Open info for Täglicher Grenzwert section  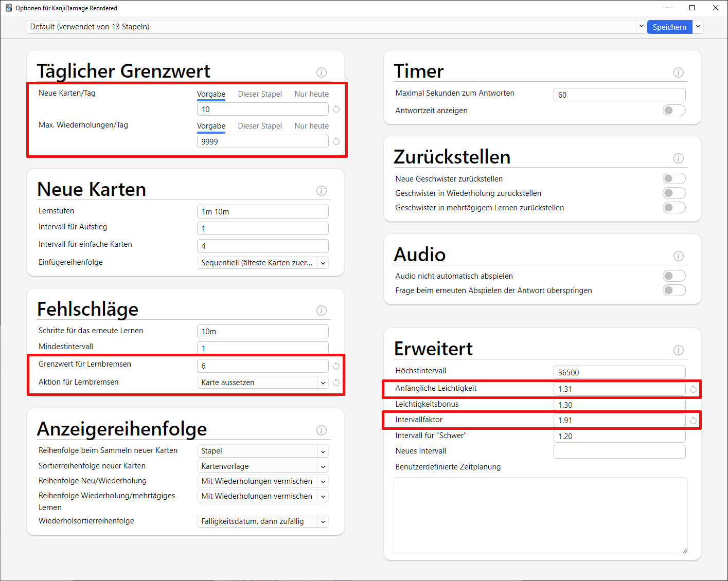[322, 72]
